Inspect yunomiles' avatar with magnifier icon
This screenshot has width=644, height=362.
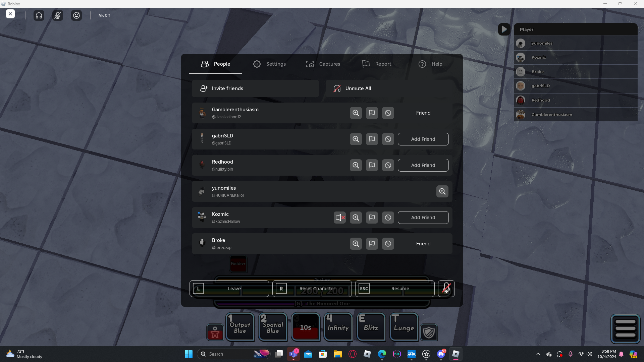click(x=442, y=191)
